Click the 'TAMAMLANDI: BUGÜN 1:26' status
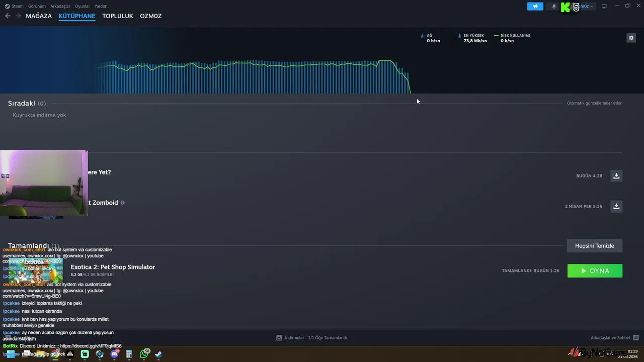Image resolution: width=644 pixels, height=362 pixels. (530, 271)
